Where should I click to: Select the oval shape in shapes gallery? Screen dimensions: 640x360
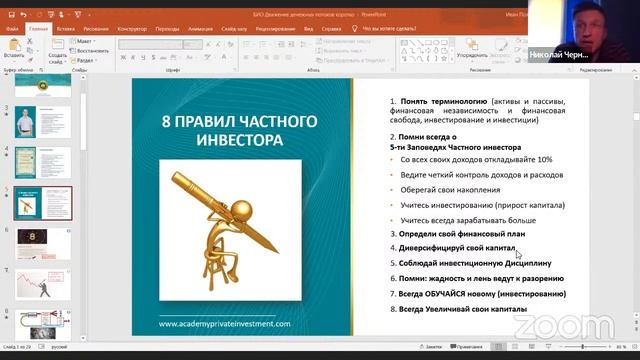pos(436,42)
